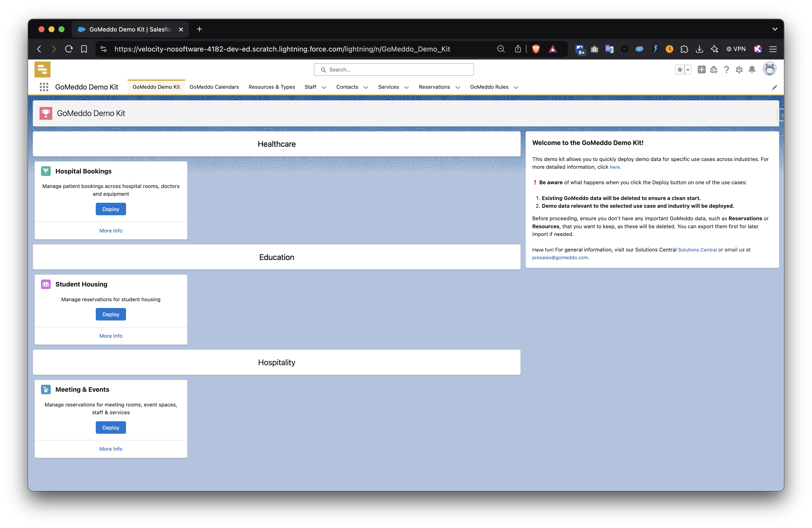Expand the Contacts dropdown chevron
The image size is (812, 528).
366,87
